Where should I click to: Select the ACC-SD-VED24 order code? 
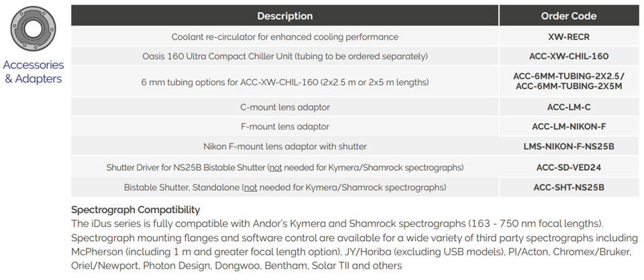pos(568,167)
